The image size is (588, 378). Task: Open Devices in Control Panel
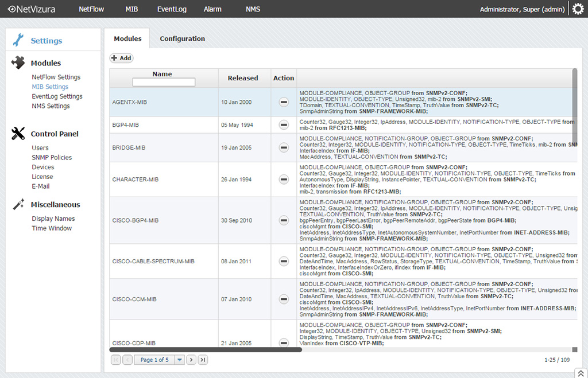42,167
